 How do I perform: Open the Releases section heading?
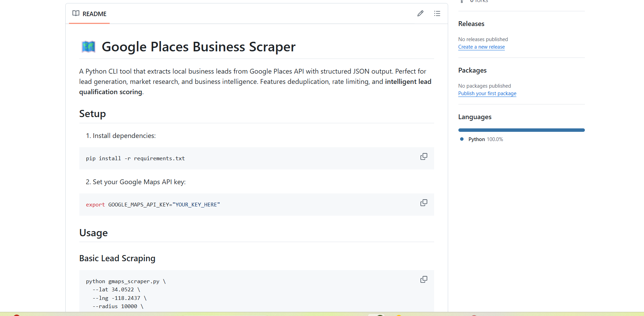[471, 24]
